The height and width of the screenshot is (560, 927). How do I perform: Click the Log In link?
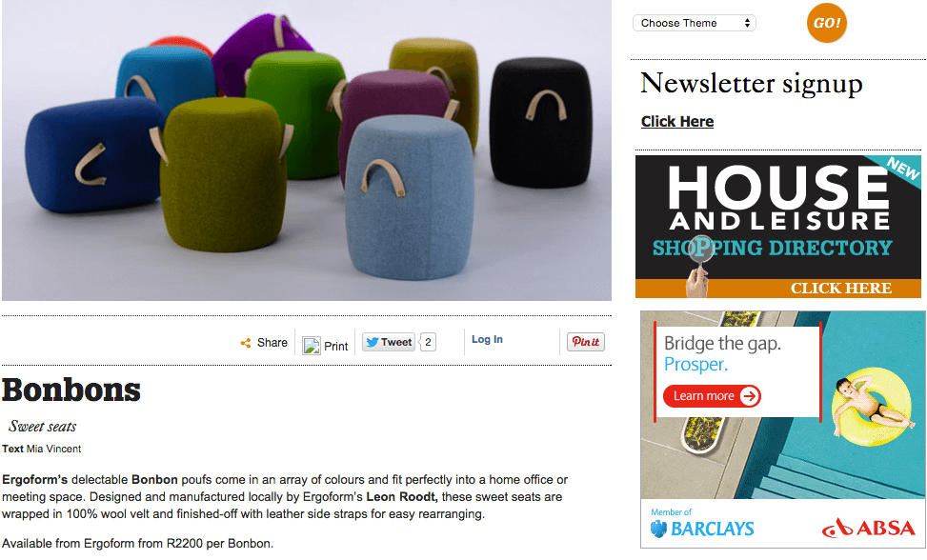[x=487, y=339]
